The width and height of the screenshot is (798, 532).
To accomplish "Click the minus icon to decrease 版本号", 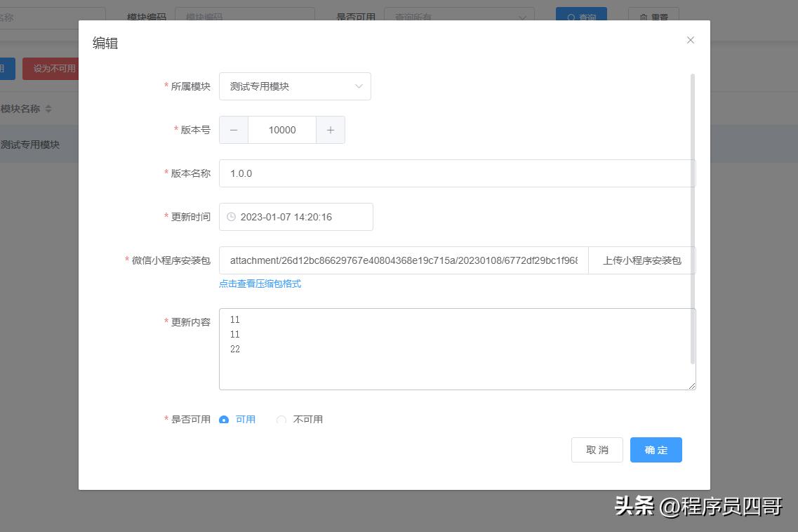I will tap(233, 130).
